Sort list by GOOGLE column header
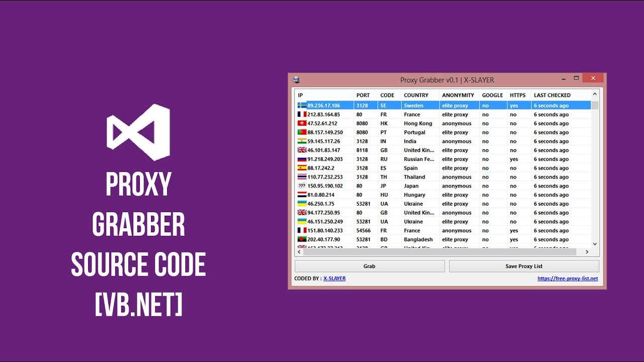Viewport: 644px width, 362px height. click(x=493, y=95)
